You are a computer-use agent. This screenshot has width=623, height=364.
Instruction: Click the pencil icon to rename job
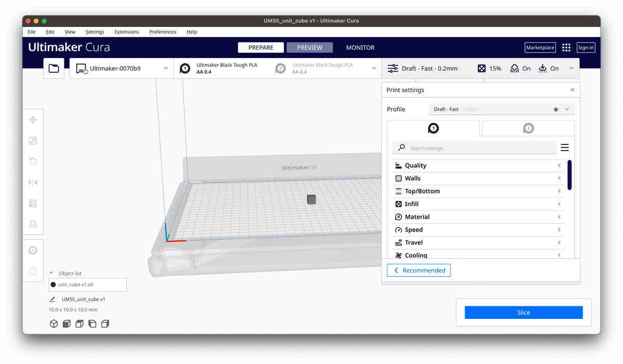point(52,300)
